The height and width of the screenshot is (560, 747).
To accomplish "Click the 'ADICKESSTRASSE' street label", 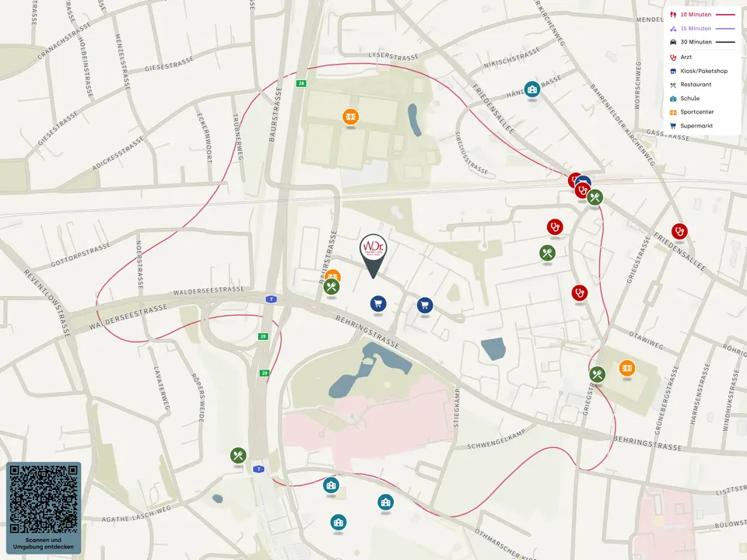I will 117,153.
